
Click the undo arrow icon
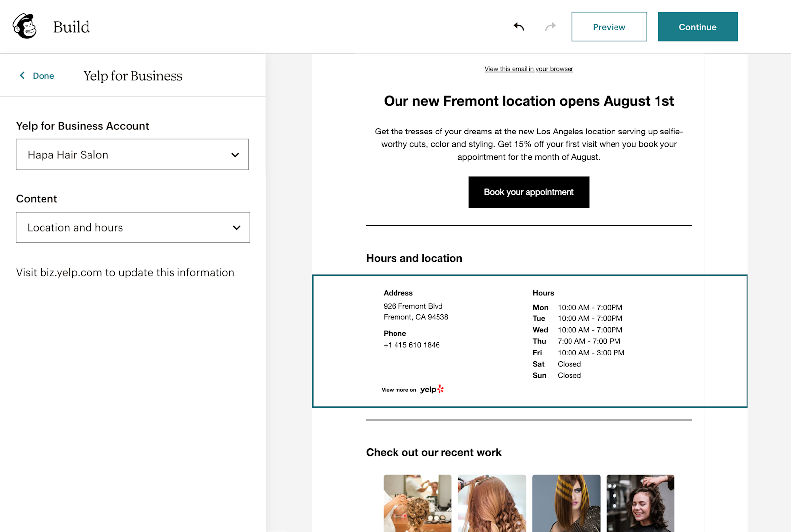[519, 27]
